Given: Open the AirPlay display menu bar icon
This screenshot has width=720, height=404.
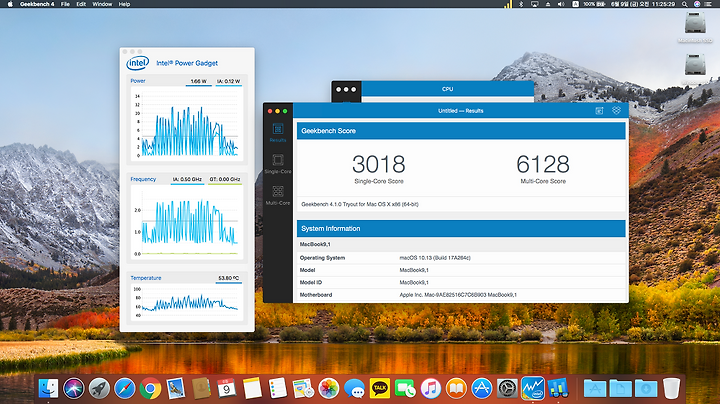Looking at the screenshot, I should pyautogui.click(x=534, y=4).
